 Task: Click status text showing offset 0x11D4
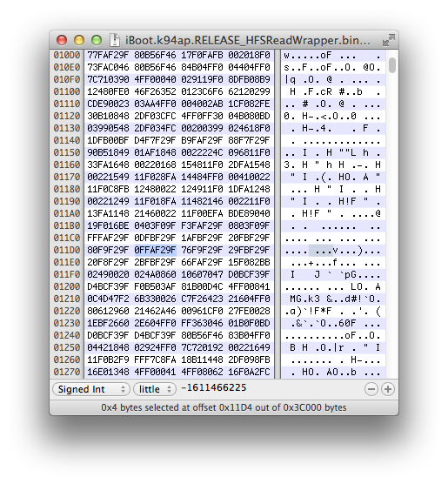click(224, 407)
